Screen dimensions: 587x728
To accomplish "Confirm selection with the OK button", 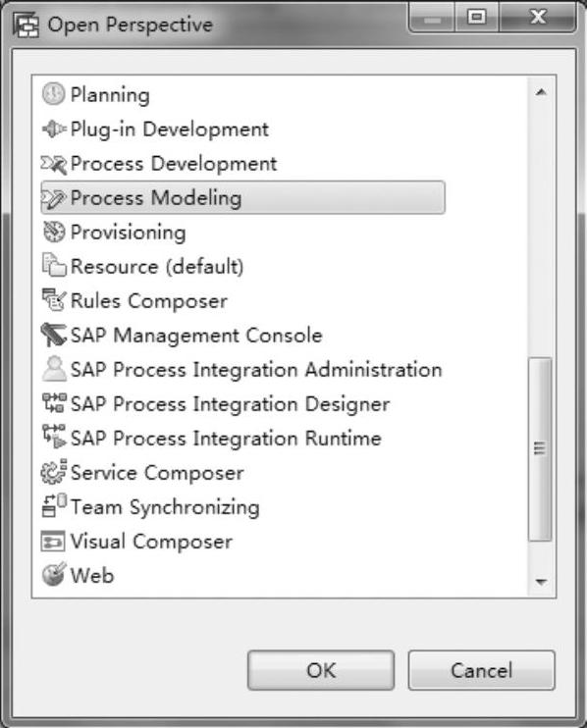I will 321,670.
